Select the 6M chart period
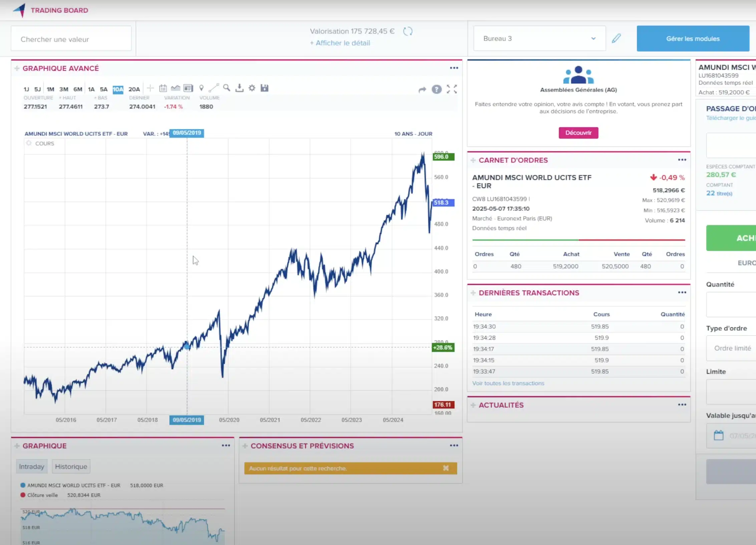Image resolution: width=756 pixels, height=545 pixels. (78, 89)
